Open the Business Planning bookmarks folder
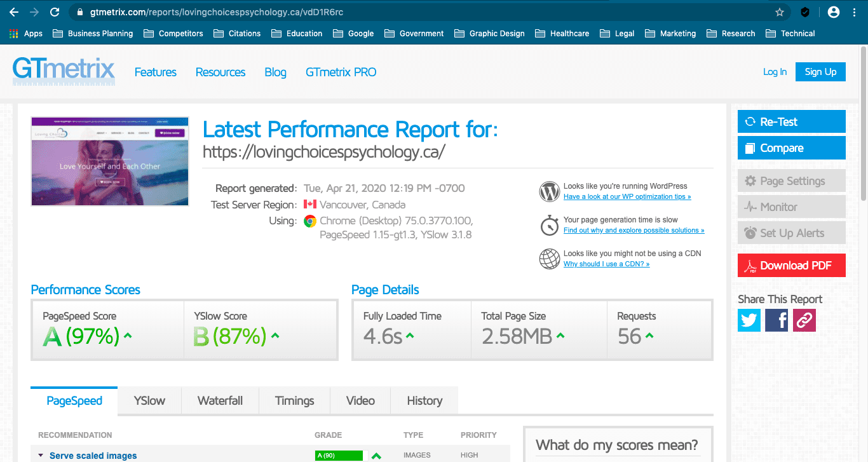 coord(93,34)
